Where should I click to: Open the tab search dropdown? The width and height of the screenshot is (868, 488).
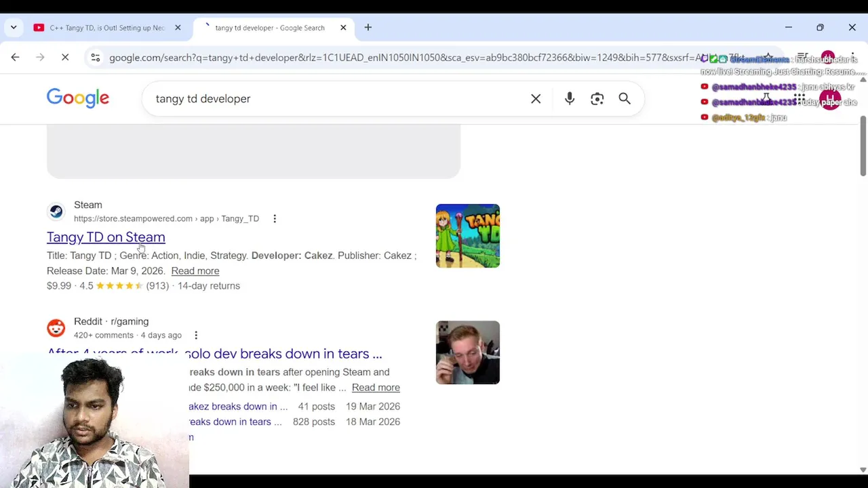tap(14, 28)
